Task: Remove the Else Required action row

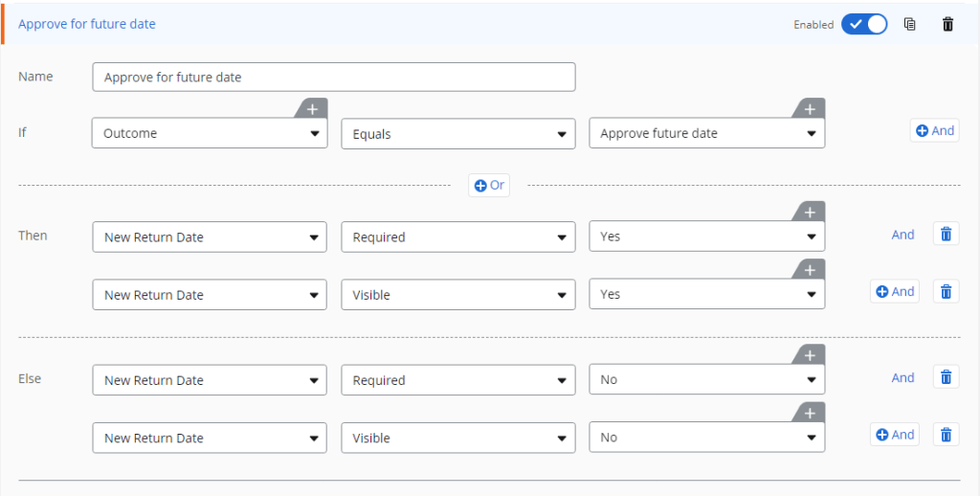Action: 946,377
